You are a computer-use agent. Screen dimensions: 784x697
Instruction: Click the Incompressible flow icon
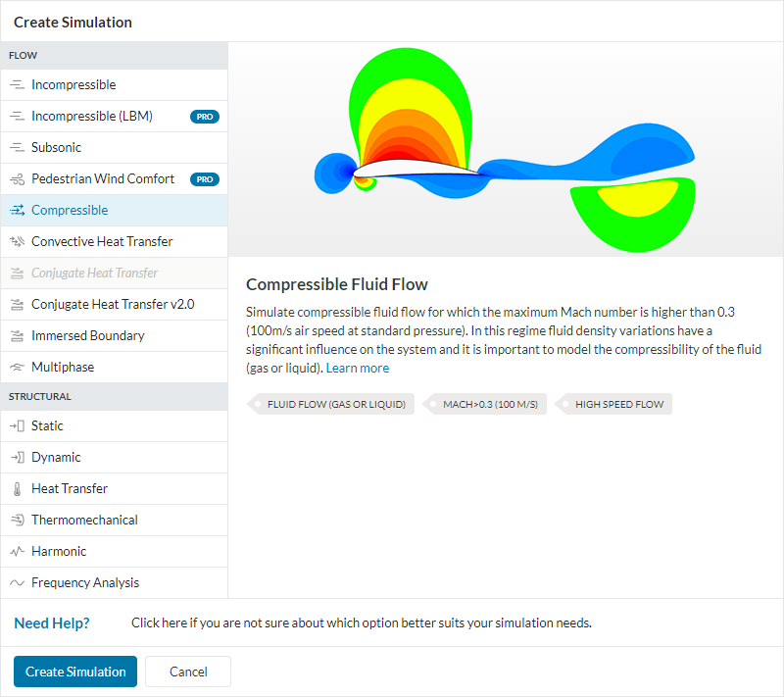[x=17, y=85]
